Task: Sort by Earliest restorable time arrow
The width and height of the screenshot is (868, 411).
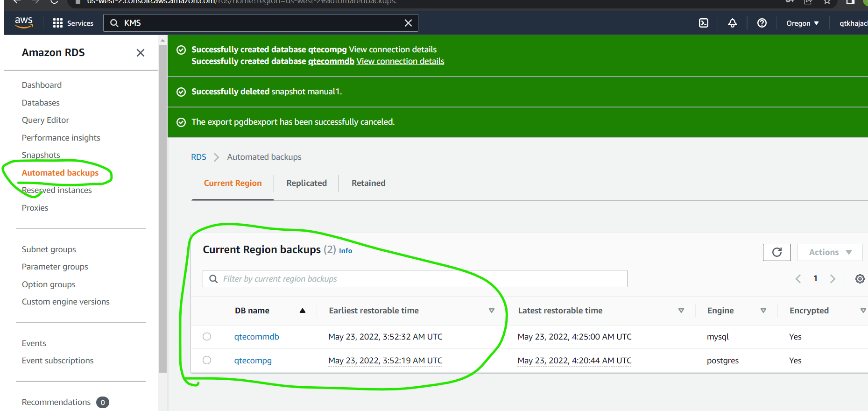Action: click(x=491, y=311)
